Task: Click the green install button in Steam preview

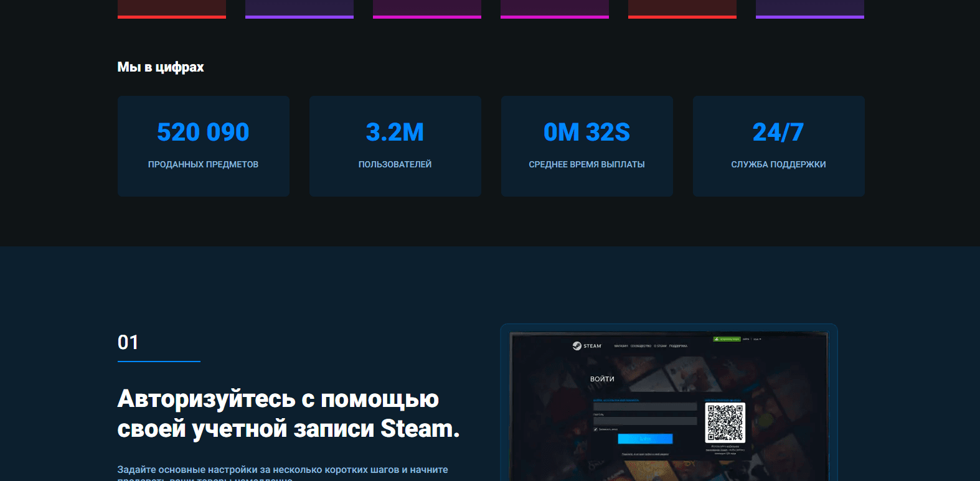Action: click(727, 339)
